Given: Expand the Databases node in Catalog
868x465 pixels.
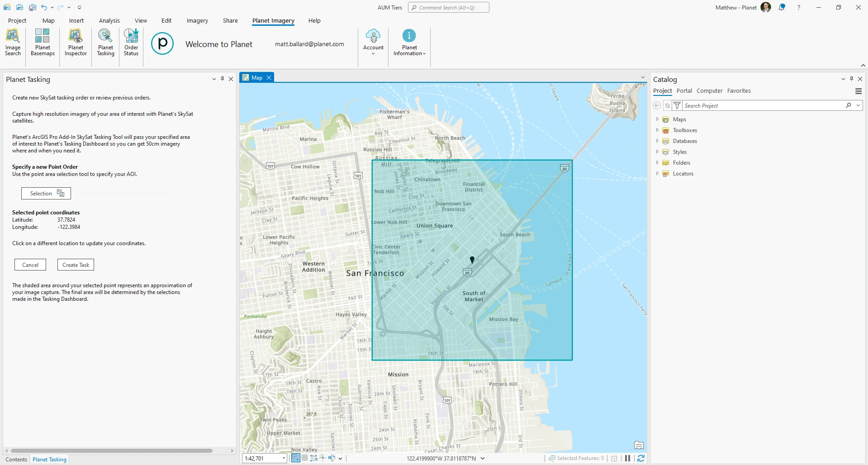Looking at the screenshot, I should point(657,141).
